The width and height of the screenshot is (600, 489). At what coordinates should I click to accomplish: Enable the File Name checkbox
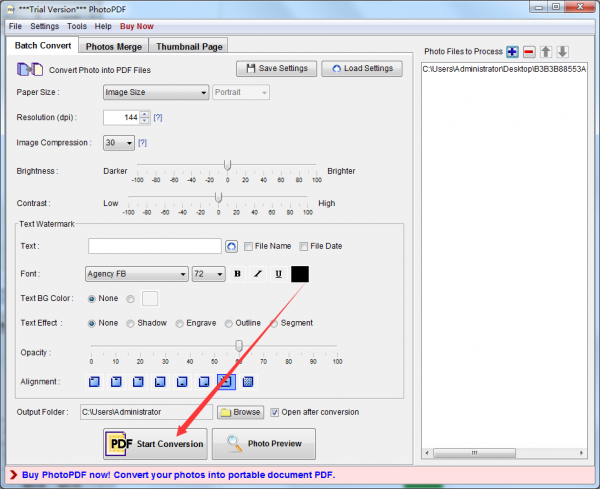(x=248, y=246)
